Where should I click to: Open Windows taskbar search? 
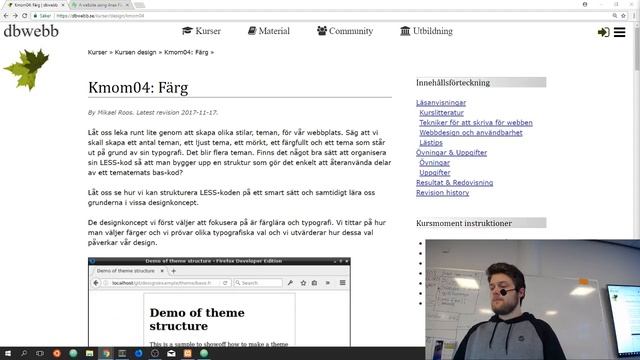(24, 353)
